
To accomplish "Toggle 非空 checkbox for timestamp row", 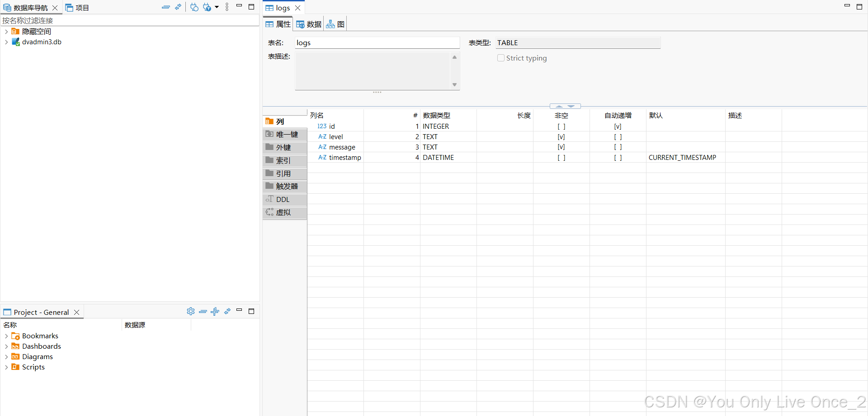I will point(561,158).
